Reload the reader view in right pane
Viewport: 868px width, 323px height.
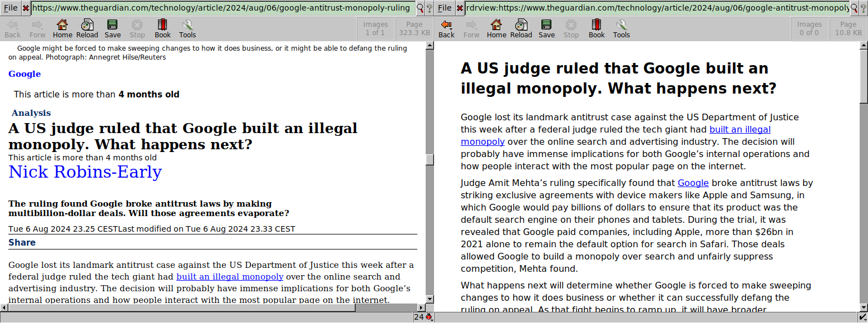(521, 29)
